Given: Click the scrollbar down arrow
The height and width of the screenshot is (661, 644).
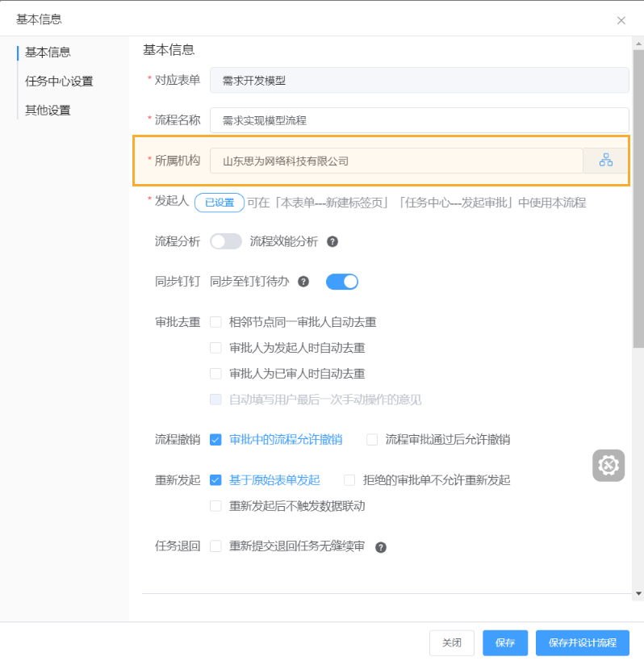Looking at the screenshot, I should [638, 593].
